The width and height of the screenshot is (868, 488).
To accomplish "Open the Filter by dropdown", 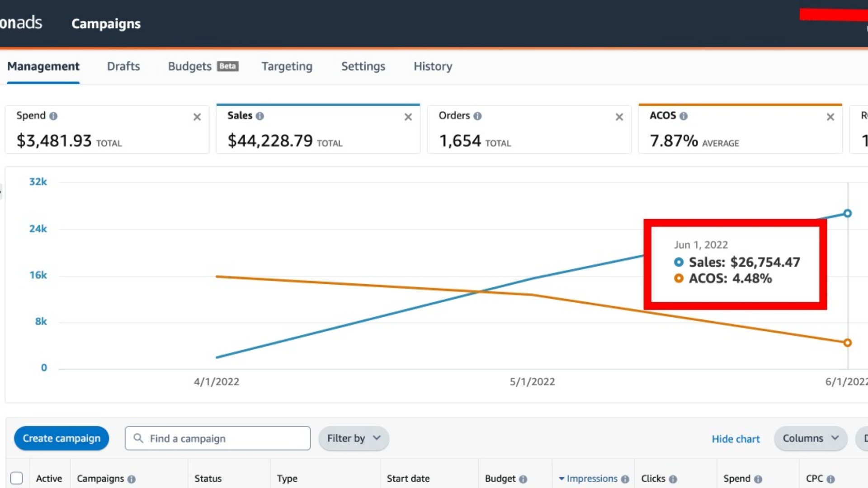I will tap(354, 438).
